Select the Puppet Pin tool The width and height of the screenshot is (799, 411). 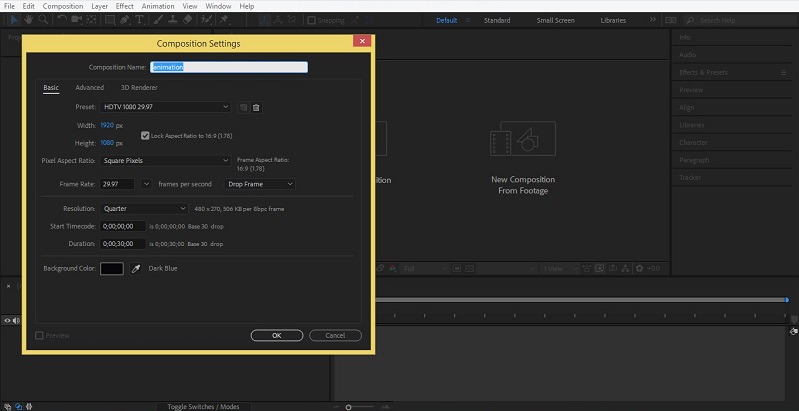224,20
